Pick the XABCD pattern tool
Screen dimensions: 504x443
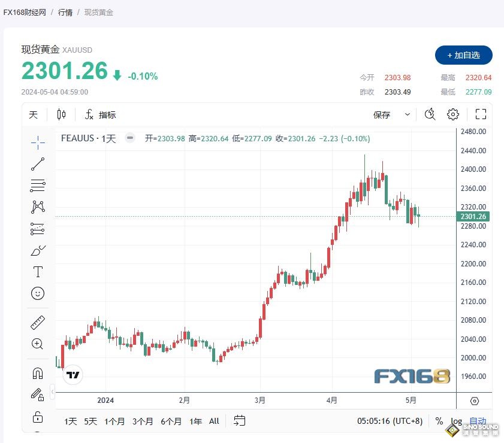click(38, 207)
